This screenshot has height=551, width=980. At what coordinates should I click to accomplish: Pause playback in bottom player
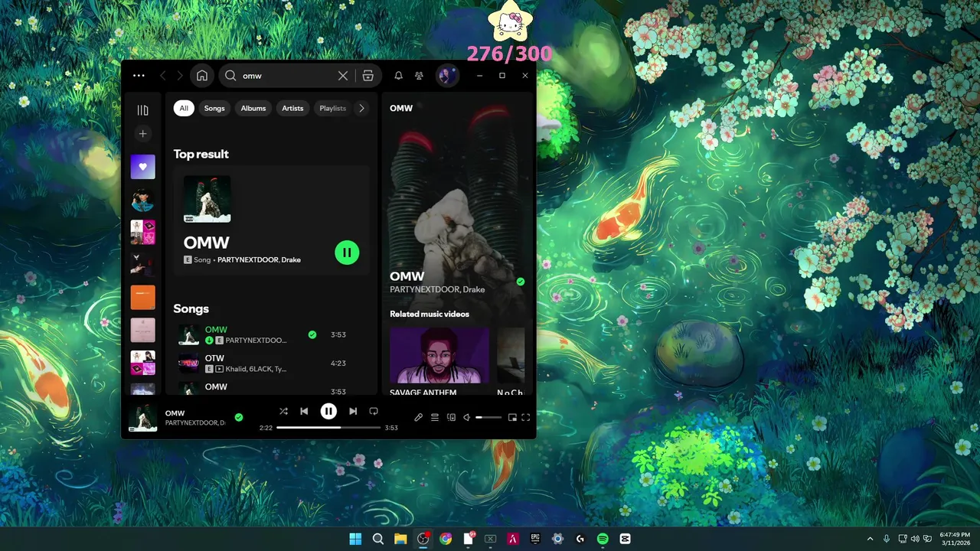[328, 411]
